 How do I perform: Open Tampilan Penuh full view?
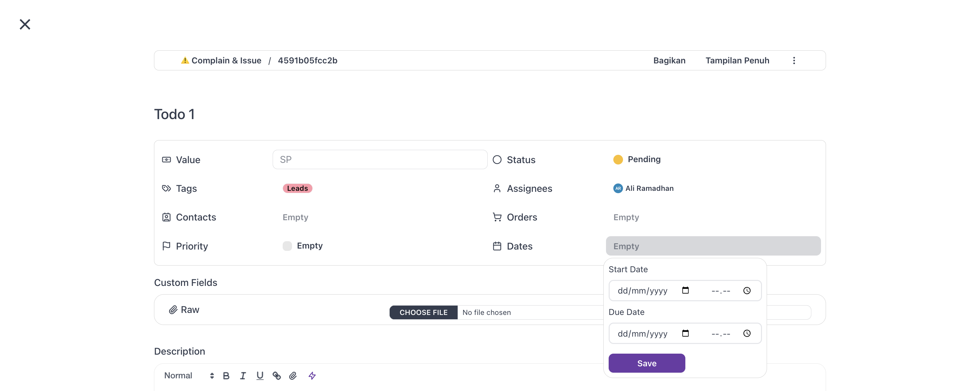[x=737, y=60]
